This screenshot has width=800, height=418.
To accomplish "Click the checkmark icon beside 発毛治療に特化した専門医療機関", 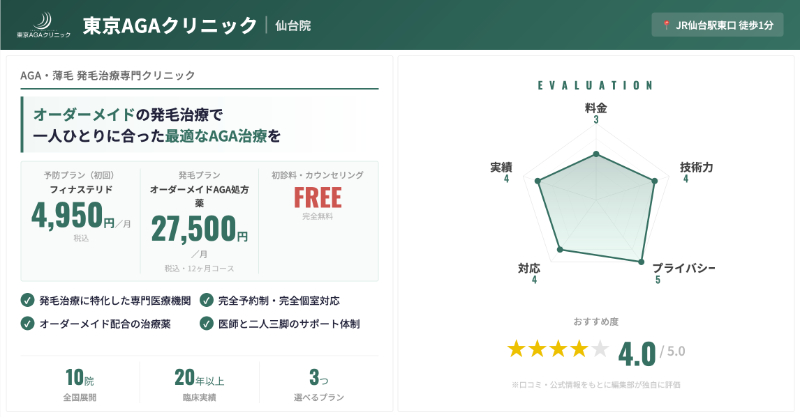I will [x=27, y=299].
